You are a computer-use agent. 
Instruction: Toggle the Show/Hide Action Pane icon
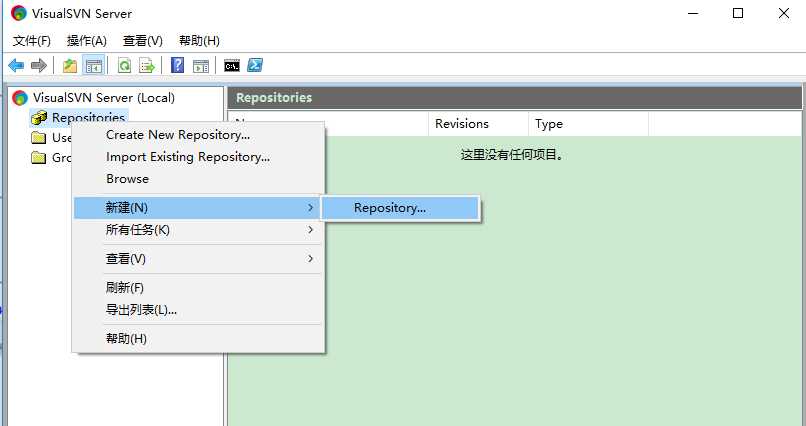click(x=201, y=66)
